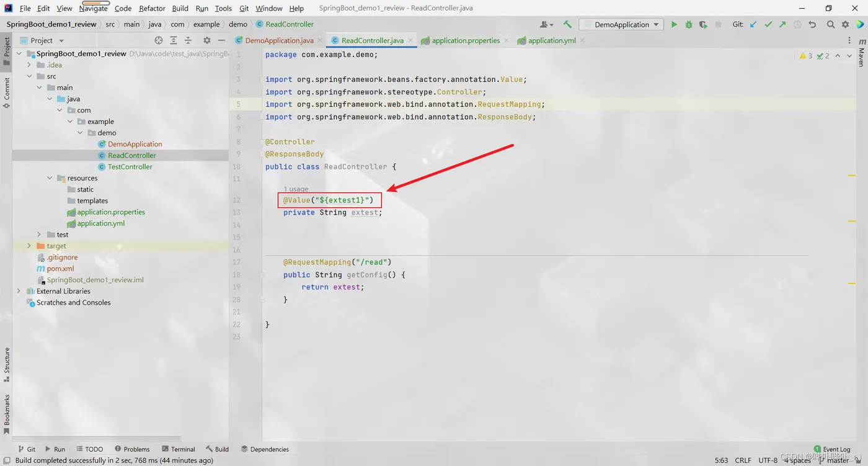Change the CRLF line separator

743,460
